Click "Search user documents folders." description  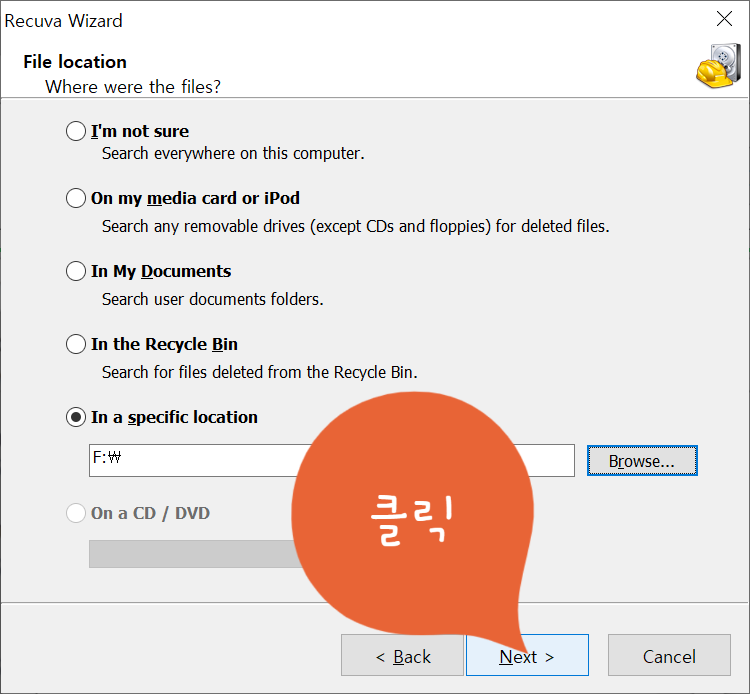click(x=212, y=299)
